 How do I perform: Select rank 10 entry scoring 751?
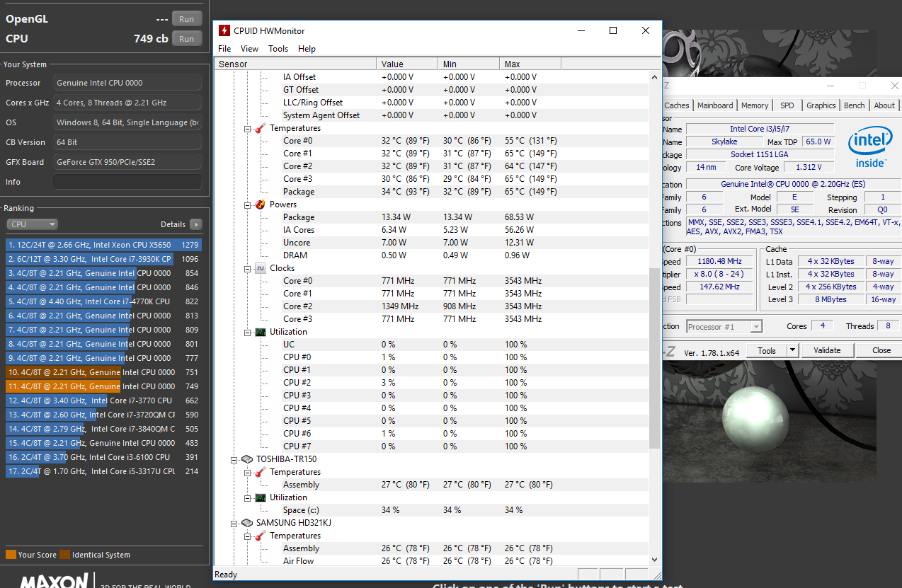coord(103,372)
